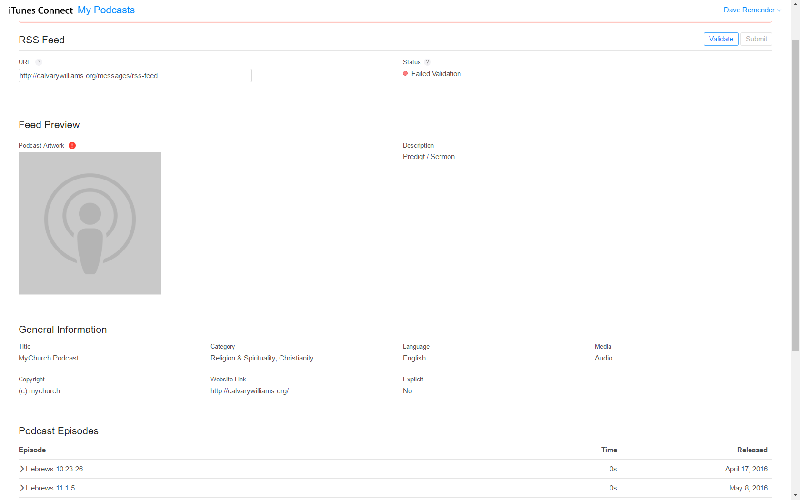Click the Feed Preview heading
This screenshot has height=500, width=800.
49,125
